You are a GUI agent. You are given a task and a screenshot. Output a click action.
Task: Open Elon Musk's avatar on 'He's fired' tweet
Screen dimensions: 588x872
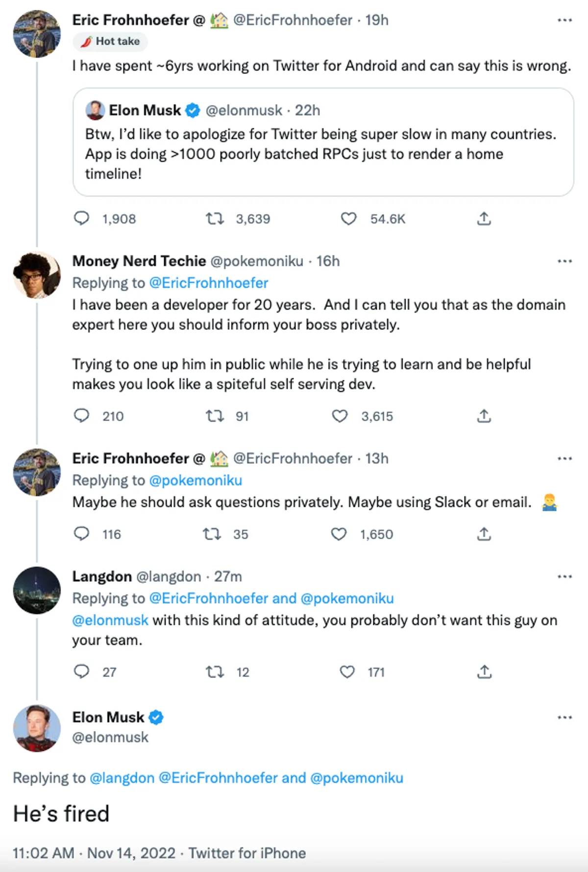tap(37, 728)
